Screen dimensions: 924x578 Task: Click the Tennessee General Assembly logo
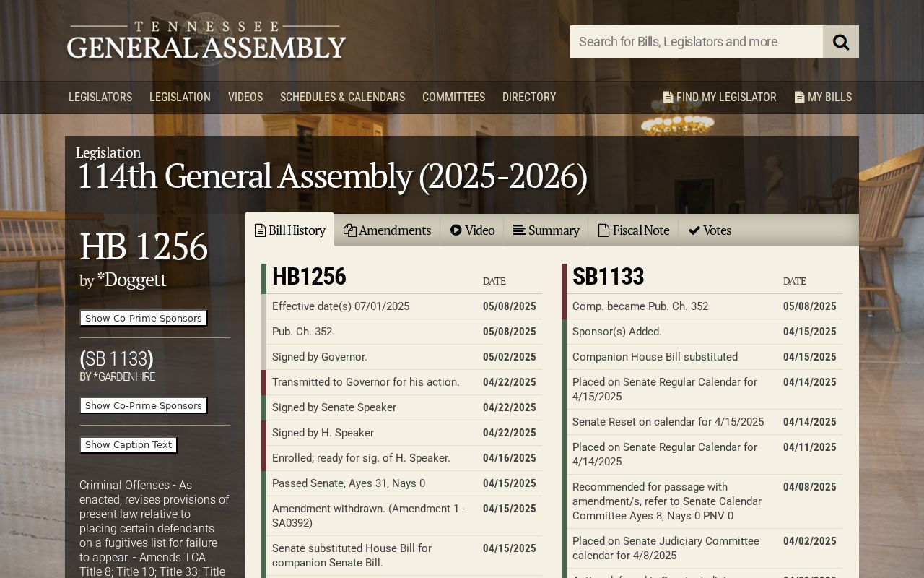pos(206,41)
